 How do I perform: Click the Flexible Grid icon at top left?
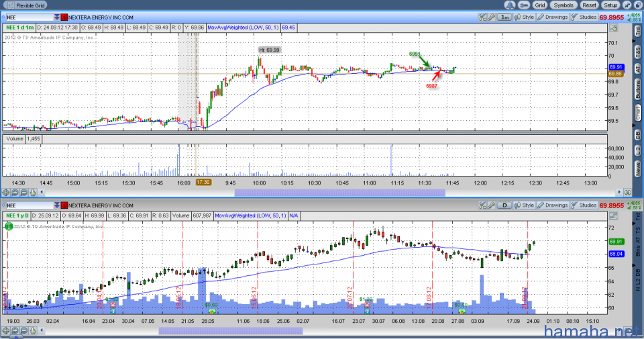click(11, 5)
